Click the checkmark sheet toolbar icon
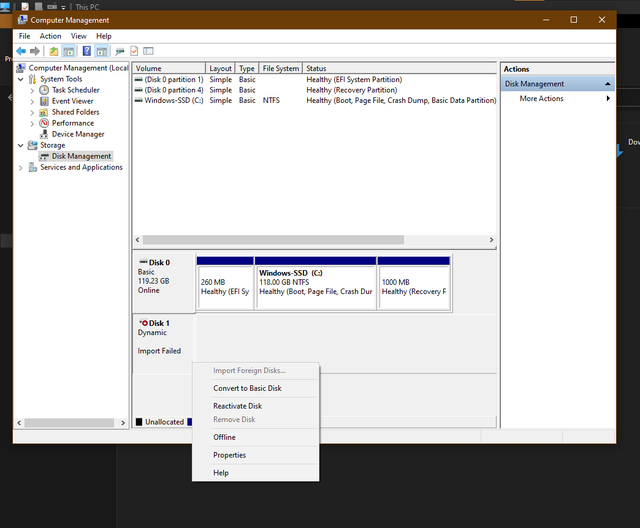The height and width of the screenshot is (528, 640). (x=134, y=51)
